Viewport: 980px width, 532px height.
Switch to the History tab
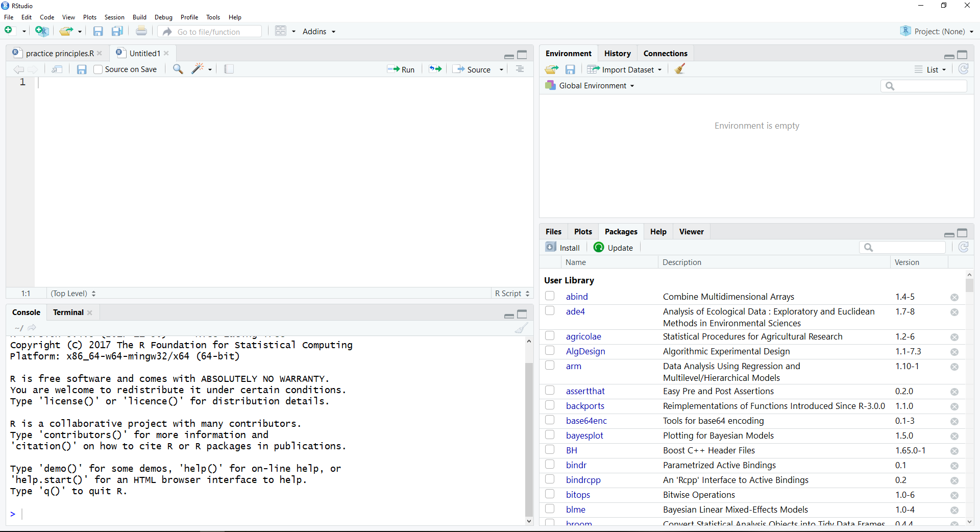pyautogui.click(x=617, y=53)
